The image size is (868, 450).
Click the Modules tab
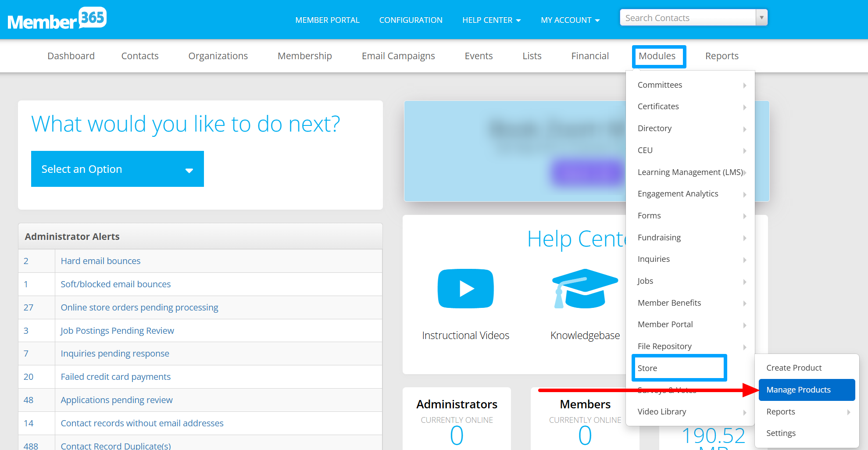point(657,56)
